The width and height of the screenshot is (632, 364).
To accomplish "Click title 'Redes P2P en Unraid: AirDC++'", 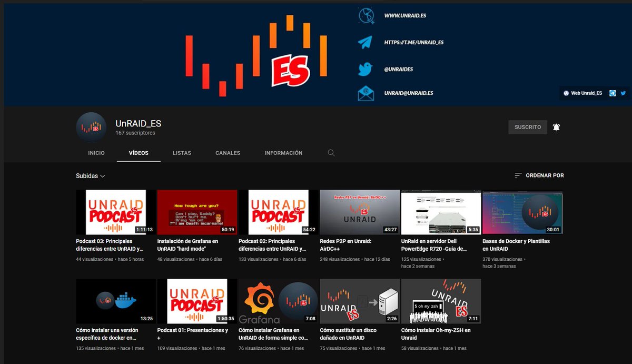I will tap(346, 245).
